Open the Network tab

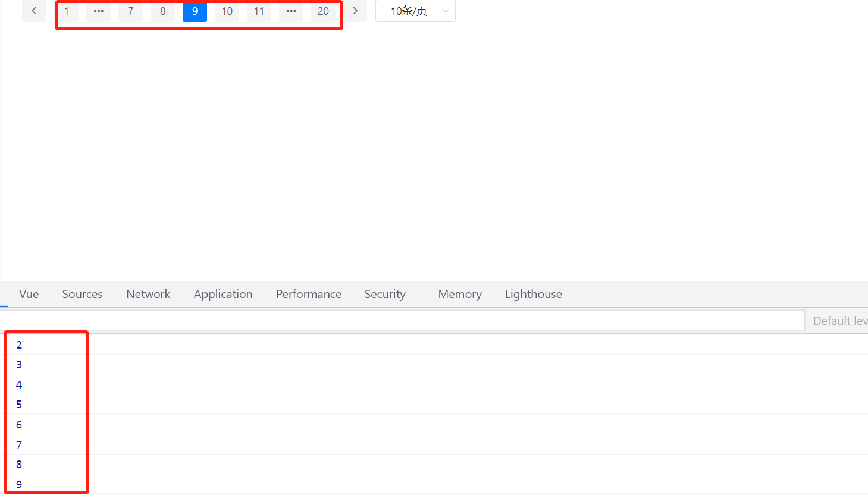(x=148, y=294)
